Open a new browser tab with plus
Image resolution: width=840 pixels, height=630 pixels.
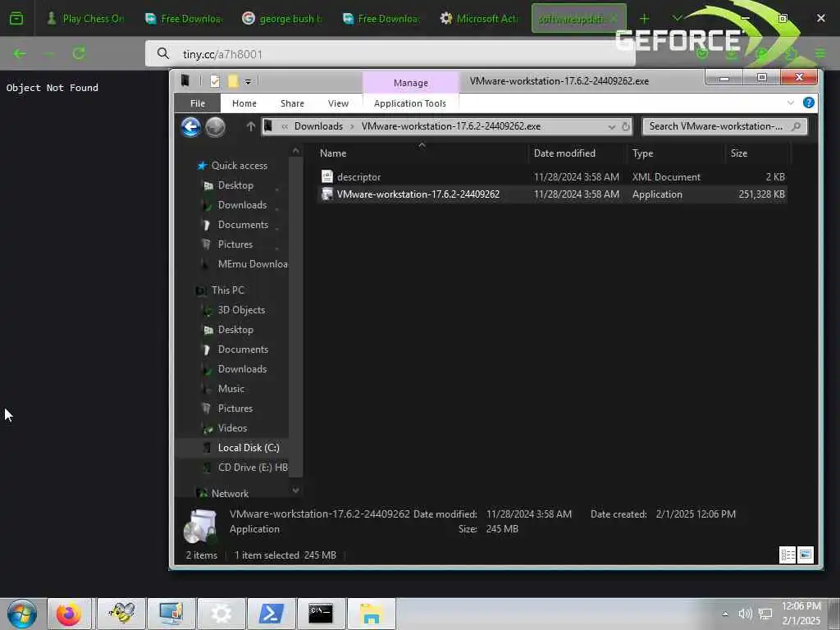tap(644, 19)
